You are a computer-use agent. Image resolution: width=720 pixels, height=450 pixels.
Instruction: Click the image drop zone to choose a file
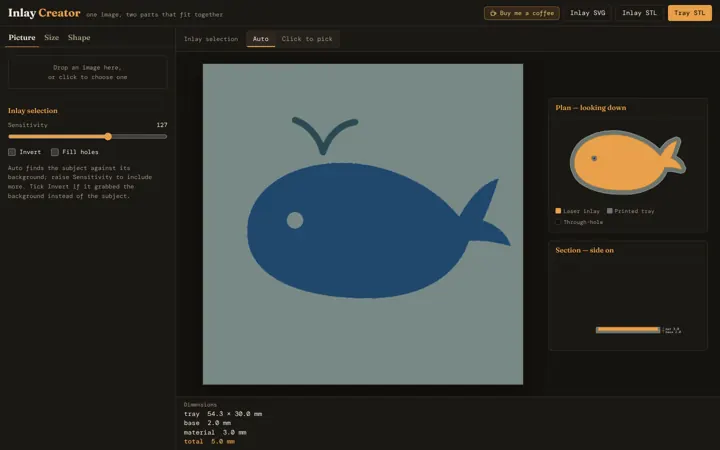pyautogui.click(x=87, y=72)
